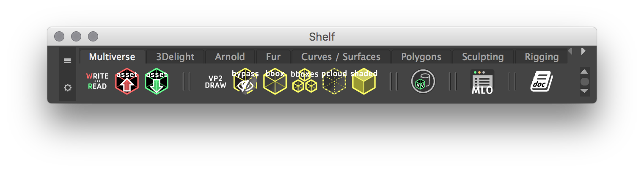The height and width of the screenshot is (171, 644).
Task: Click the shelf scroll up arrow
Action: [x=584, y=72]
